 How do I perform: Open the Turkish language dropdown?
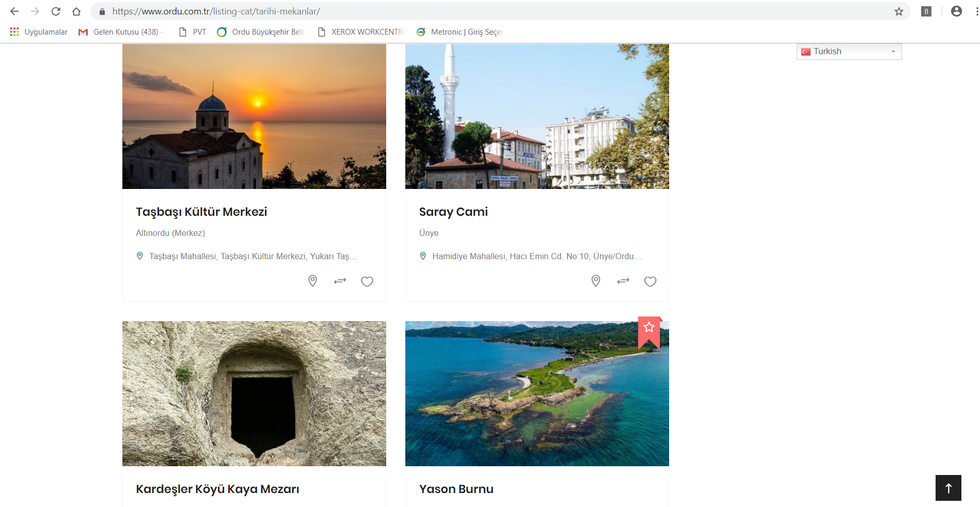(849, 52)
